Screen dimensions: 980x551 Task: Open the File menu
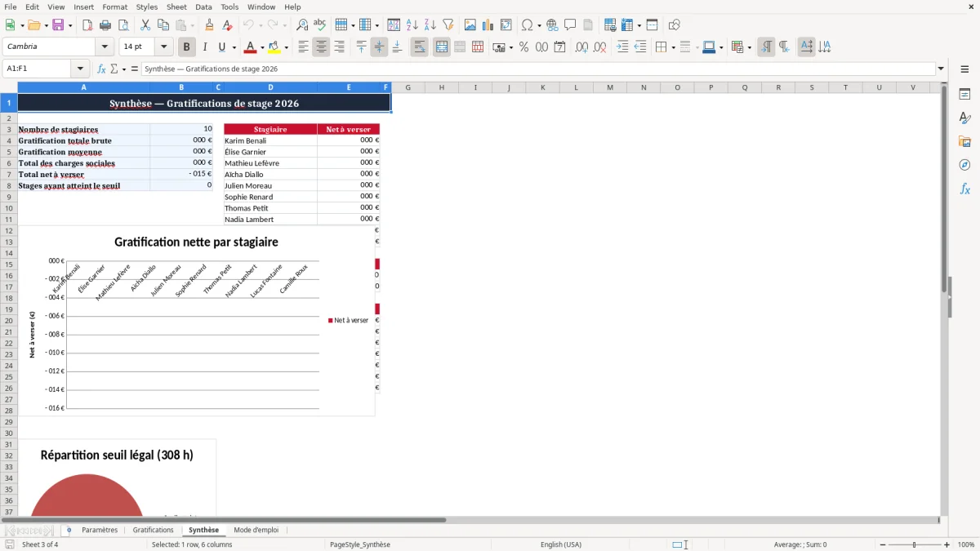[x=11, y=7]
